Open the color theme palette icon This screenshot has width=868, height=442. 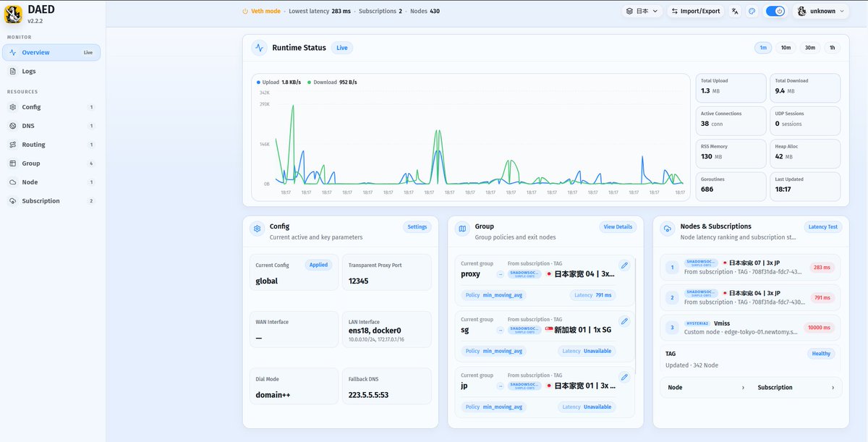752,11
